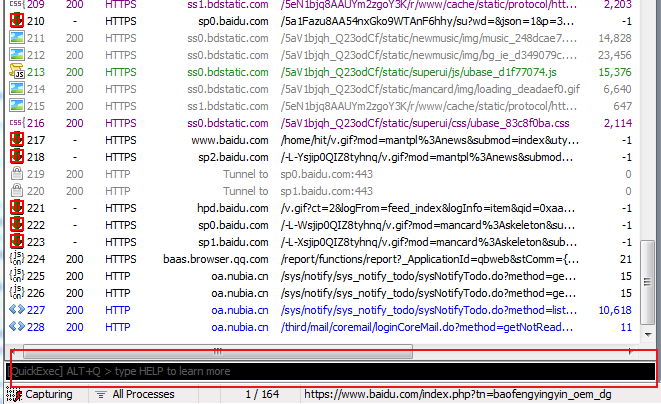Viewport: 661px width, 404px height.
Task: Select the loginCoreMail.do URL in row 228
Action: [427, 327]
